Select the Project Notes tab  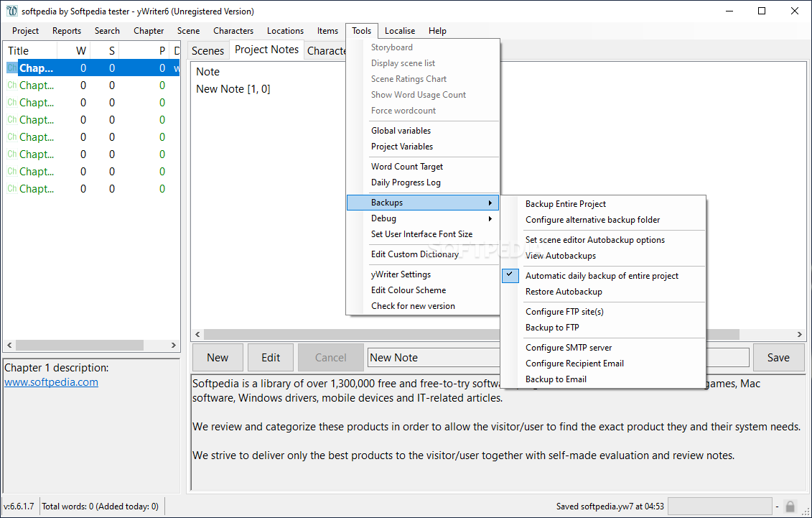click(266, 50)
